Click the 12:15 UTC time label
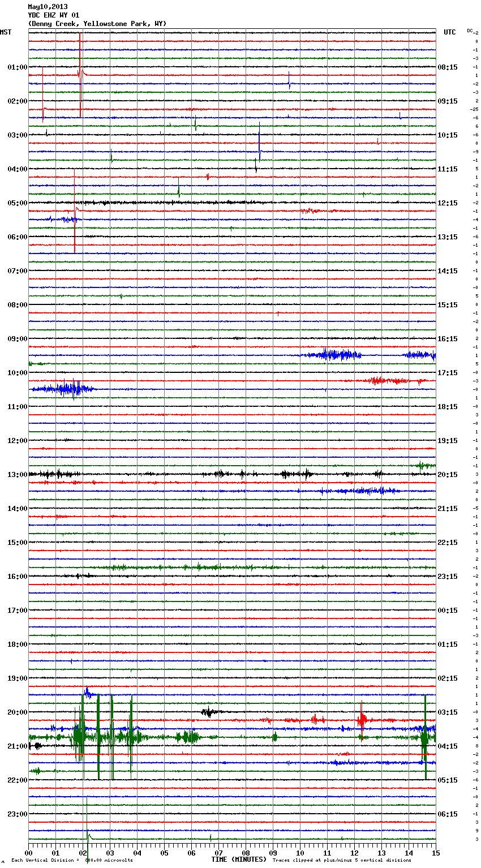Screen dimensions: 481x868 tap(448, 203)
